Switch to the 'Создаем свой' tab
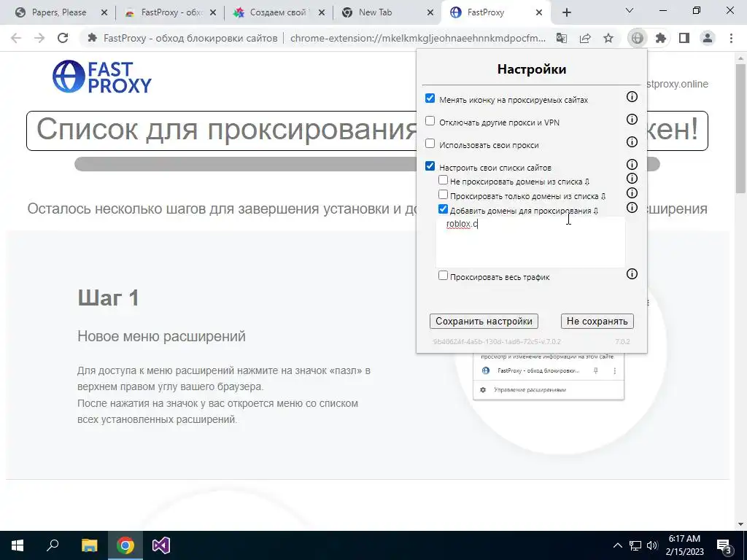The width and height of the screenshot is (747, 560). [279, 12]
